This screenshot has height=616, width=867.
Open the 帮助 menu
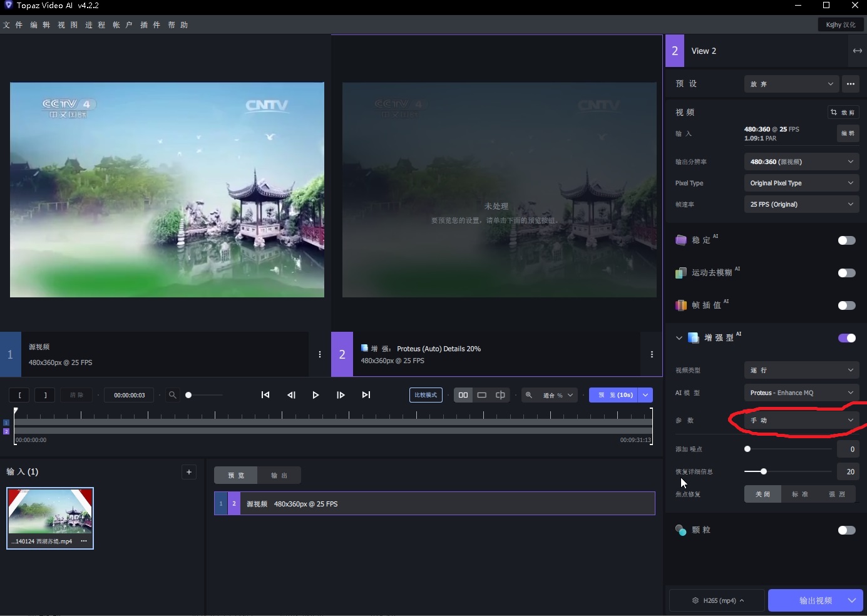178,25
